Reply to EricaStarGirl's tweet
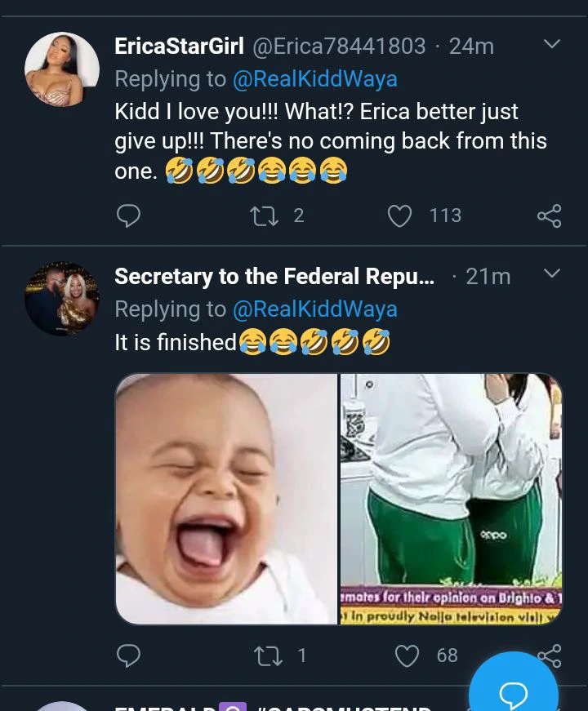 [x=128, y=216]
